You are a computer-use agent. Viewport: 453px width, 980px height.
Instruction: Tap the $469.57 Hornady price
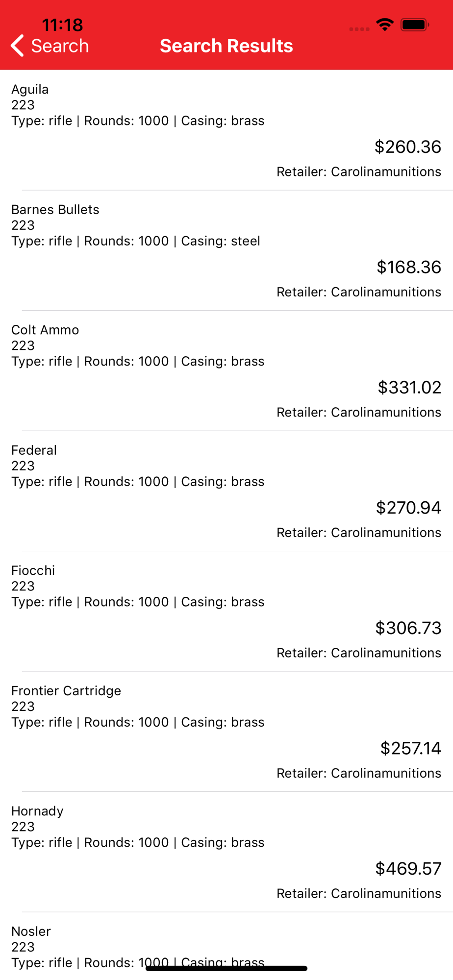point(408,868)
